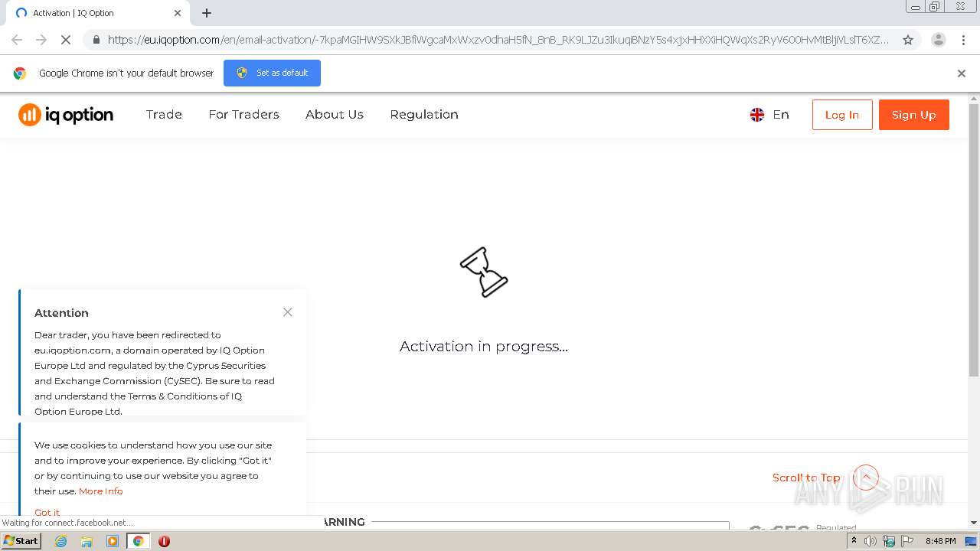Open a new browser tab
Image resolution: width=980 pixels, height=551 pixels.
pyautogui.click(x=207, y=13)
